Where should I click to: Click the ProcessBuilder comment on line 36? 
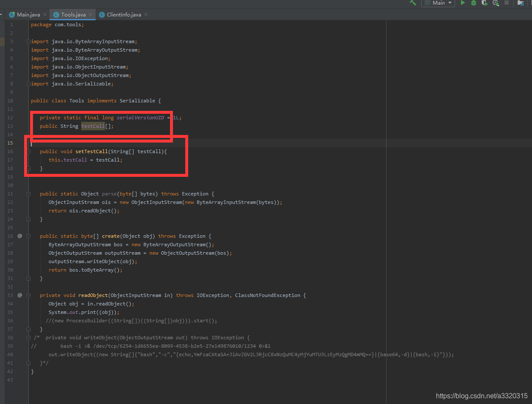point(132,321)
